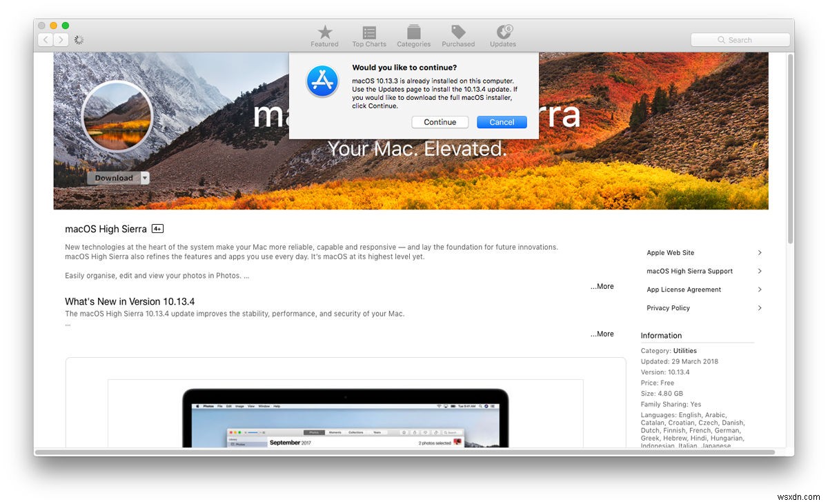Click the loading spinner in toolbar
Image resolution: width=828 pixels, height=504 pixels.
79,40
